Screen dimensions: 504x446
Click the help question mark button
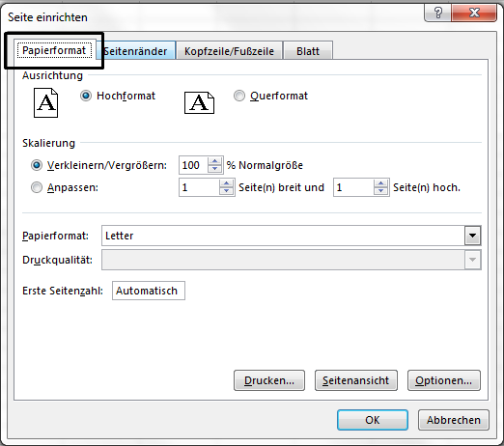(437, 13)
